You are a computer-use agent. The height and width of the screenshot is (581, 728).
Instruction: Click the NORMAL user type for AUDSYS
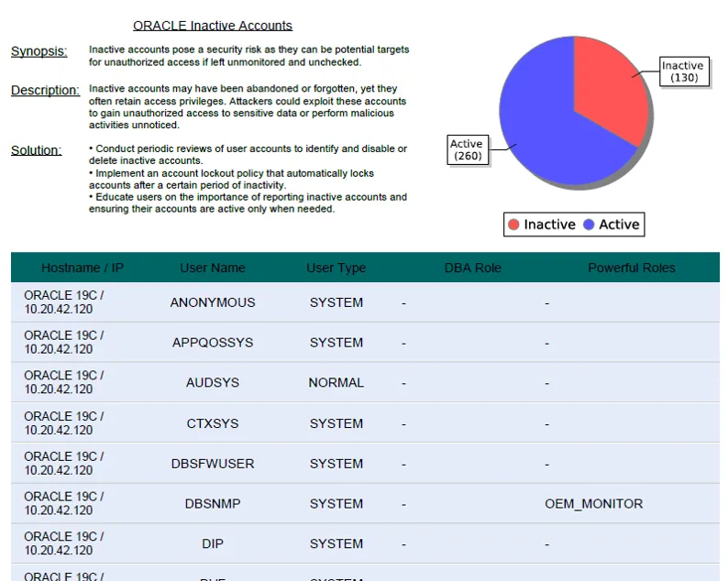pyautogui.click(x=336, y=382)
